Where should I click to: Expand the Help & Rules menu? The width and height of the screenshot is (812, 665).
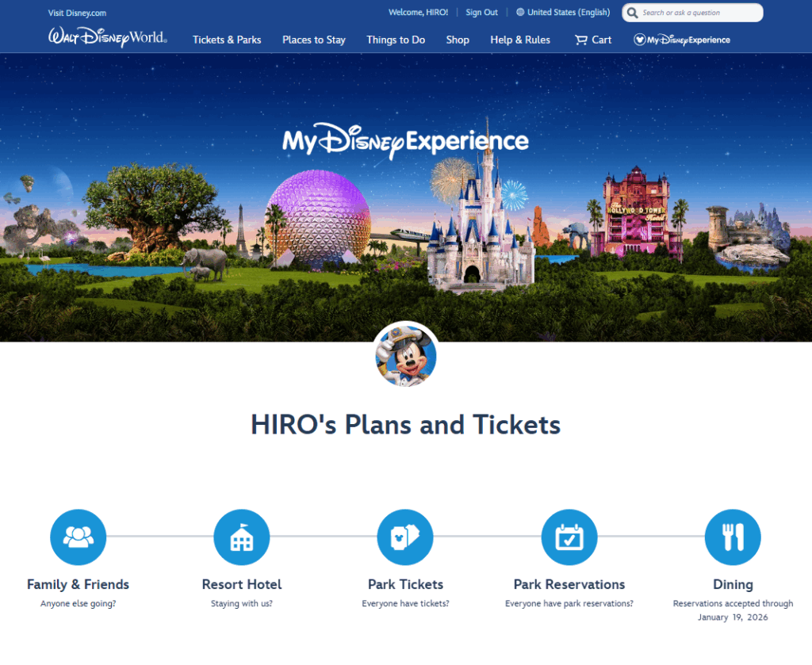(520, 40)
